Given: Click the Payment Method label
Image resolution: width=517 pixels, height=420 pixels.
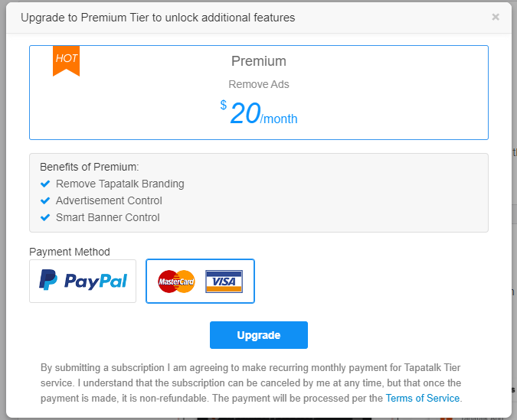Looking at the screenshot, I should pos(70,252).
